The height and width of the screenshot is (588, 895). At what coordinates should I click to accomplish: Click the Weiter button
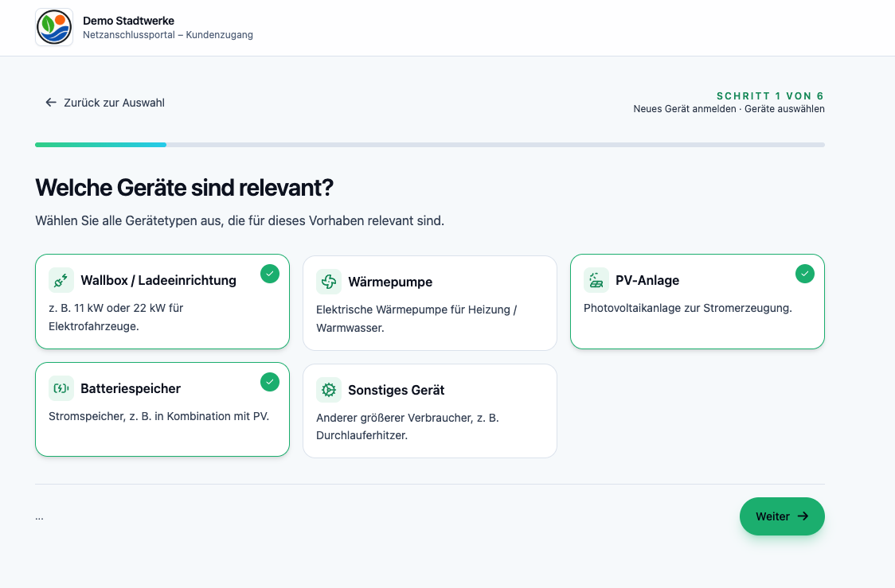tap(781, 516)
